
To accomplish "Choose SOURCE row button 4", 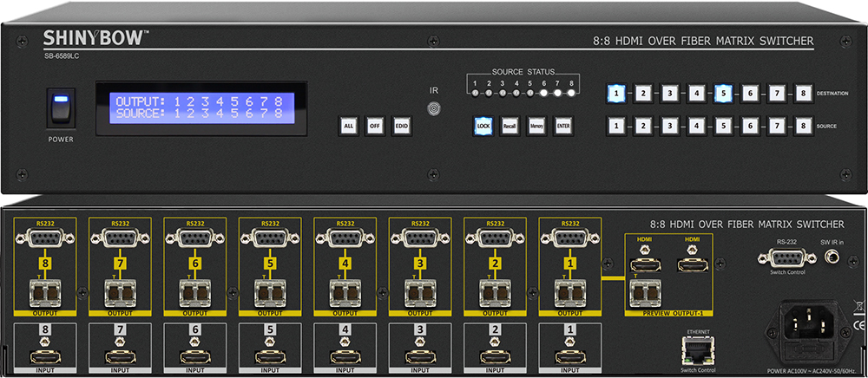I will click(x=696, y=126).
